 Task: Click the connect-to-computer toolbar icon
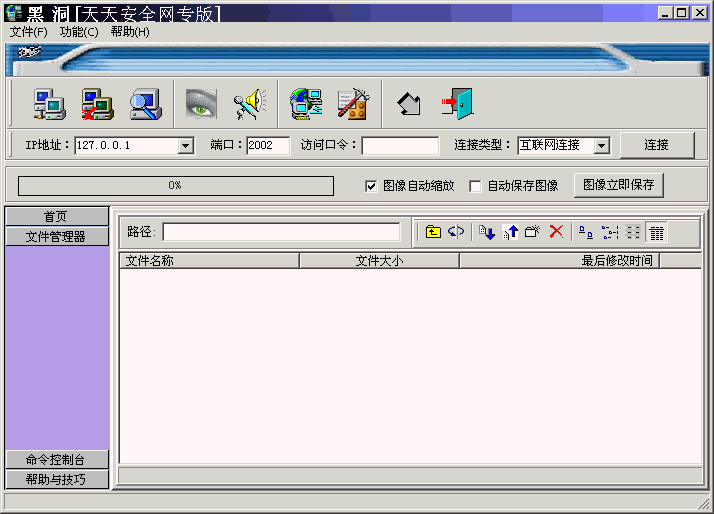click(49, 103)
